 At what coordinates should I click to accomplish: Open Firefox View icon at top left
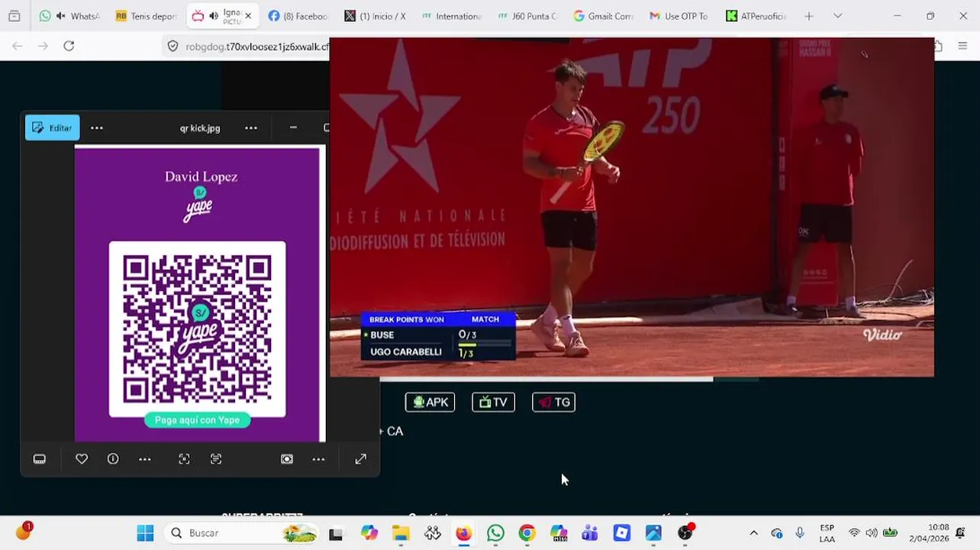[14, 16]
